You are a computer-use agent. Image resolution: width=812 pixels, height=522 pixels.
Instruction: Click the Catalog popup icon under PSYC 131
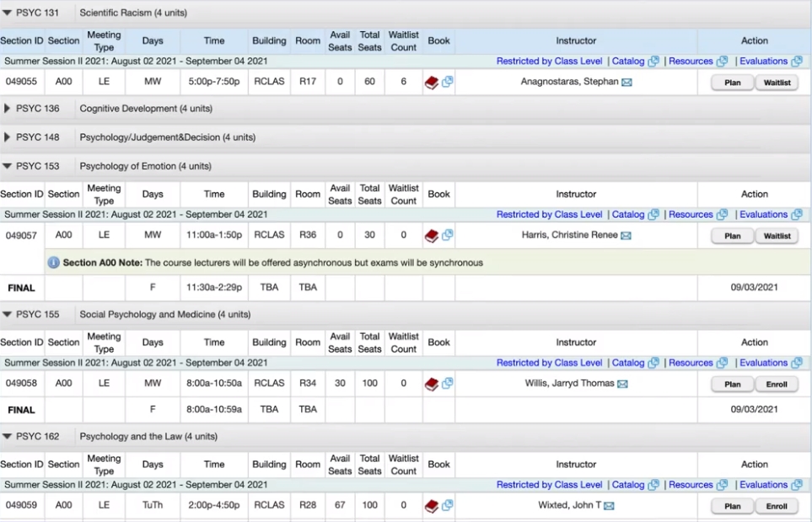(653, 61)
